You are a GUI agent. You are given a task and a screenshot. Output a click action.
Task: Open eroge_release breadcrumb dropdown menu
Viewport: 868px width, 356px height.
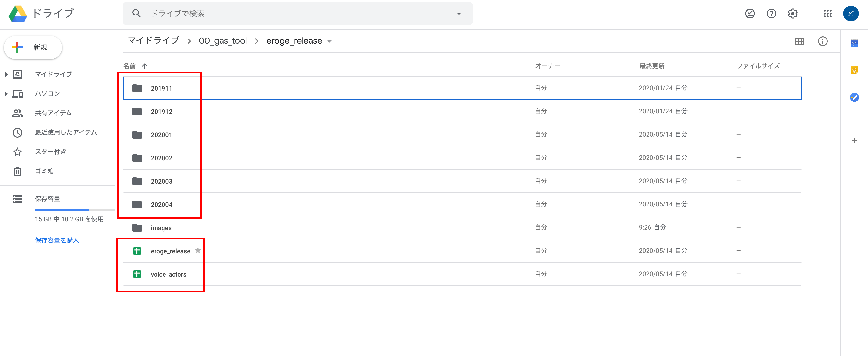pyautogui.click(x=329, y=41)
